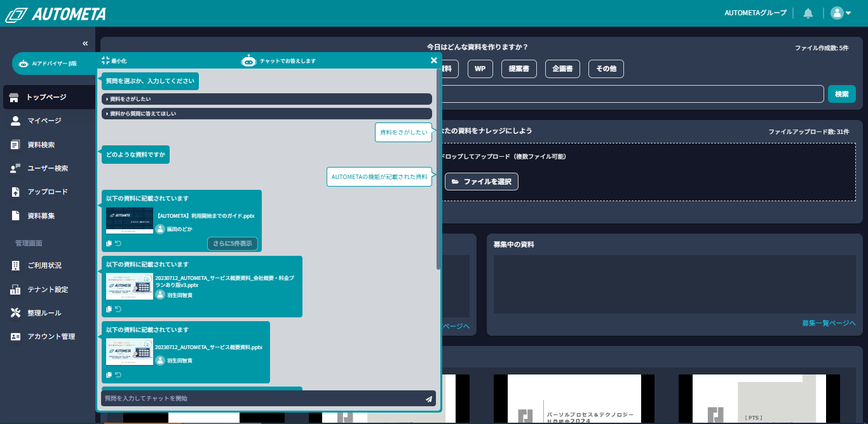Open the アップロード sidebar page
Viewport: 868px width, 424px height.
coord(49,192)
